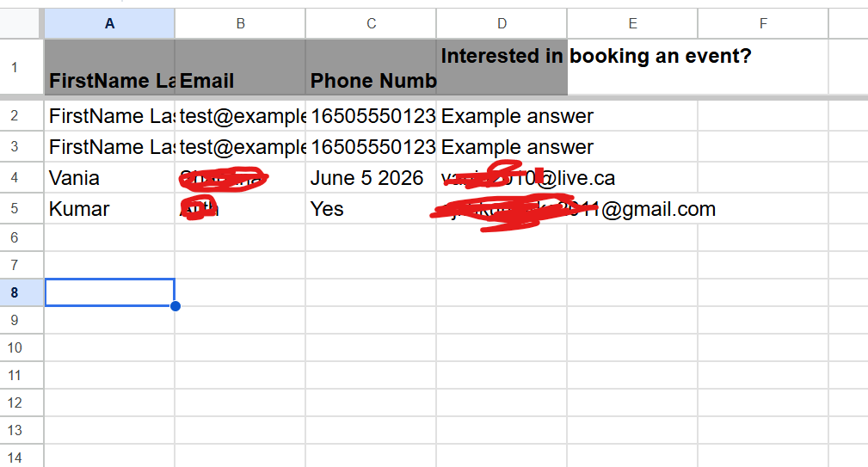The height and width of the screenshot is (467, 868).
Task: Click the cell containing 'Kumar'
Action: (109, 209)
